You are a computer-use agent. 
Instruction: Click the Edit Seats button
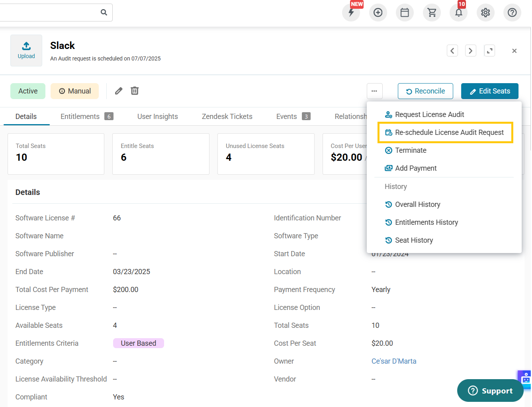[x=490, y=91]
